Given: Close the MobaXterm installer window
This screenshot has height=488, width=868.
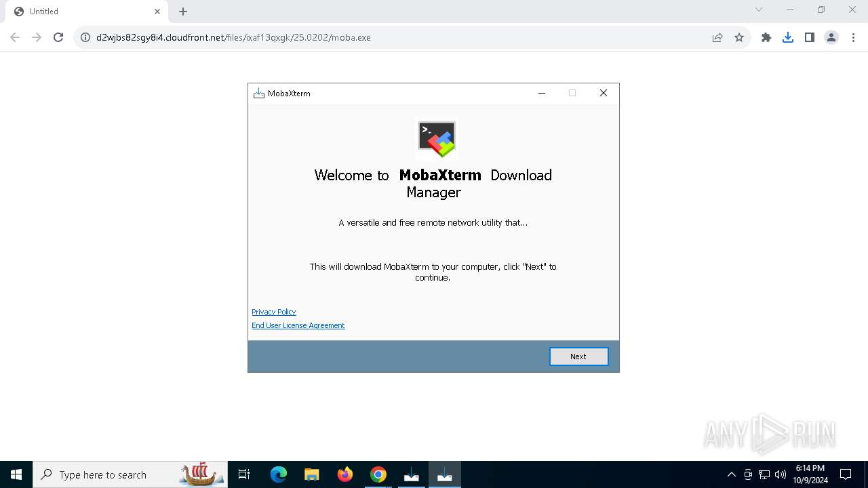Looking at the screenshot, I should pos(603,93).
